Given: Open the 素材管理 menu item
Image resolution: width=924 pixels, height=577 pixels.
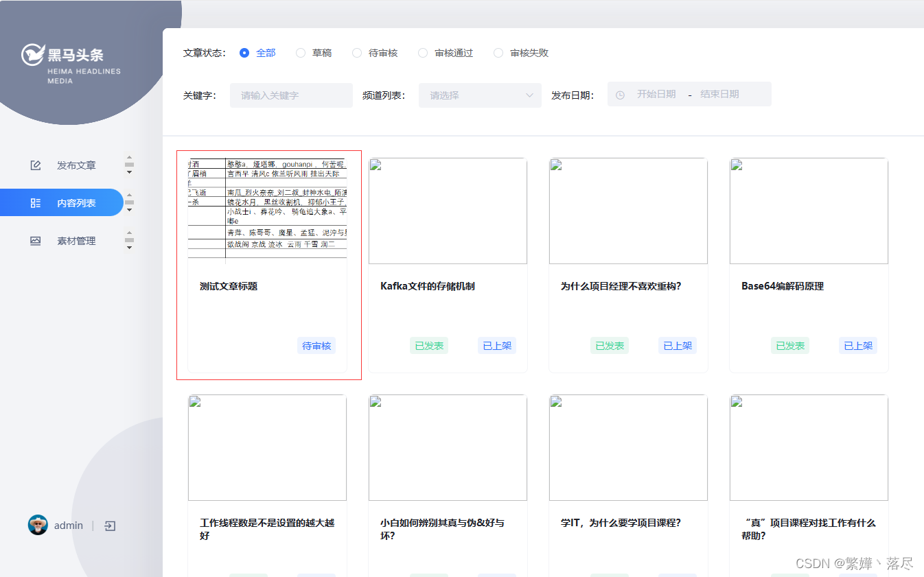Looking at the screenshot, I should click(x=62, y=241).
